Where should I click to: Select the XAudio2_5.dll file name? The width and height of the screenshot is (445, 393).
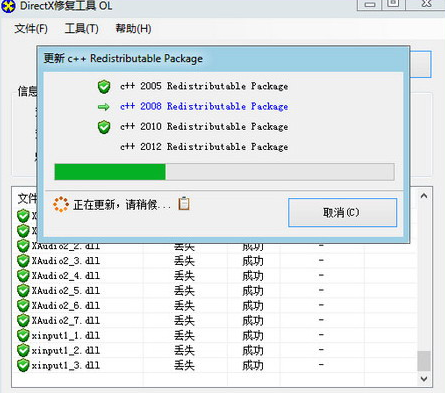(66, 291)
